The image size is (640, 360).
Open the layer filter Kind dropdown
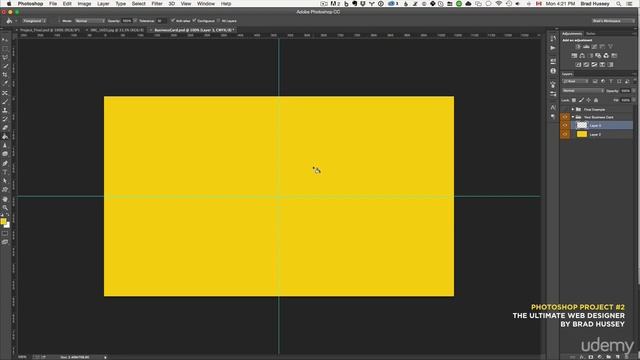coord(576,81)
